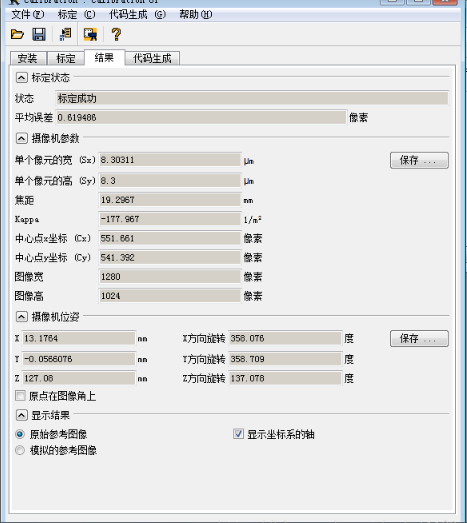Switch to the 安装 tab
The width and height of the screenshot is (467, 523).
(x=28, y=58)
